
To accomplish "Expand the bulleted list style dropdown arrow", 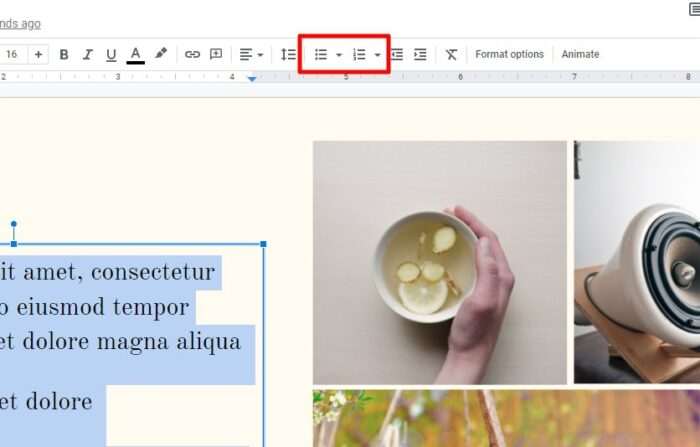I will point(339,55).
